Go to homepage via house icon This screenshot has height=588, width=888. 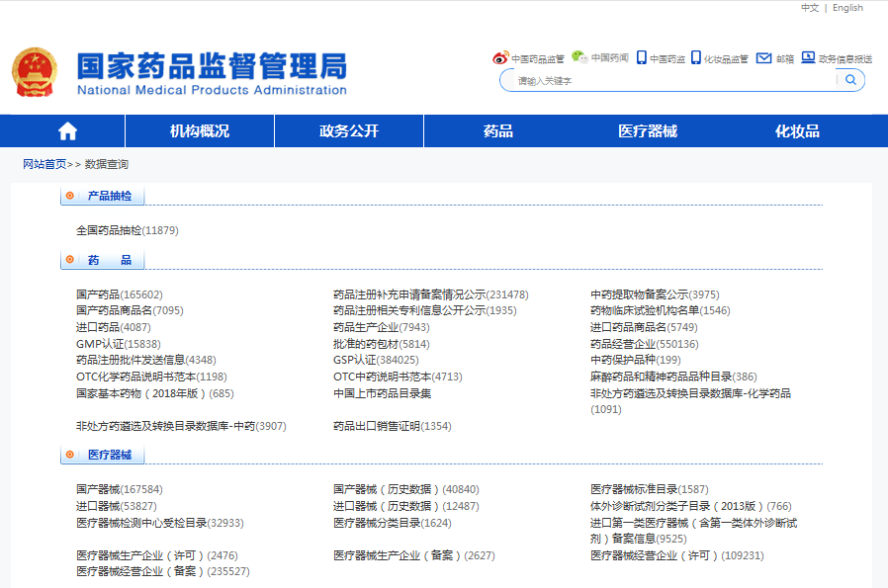coord(67,131)
